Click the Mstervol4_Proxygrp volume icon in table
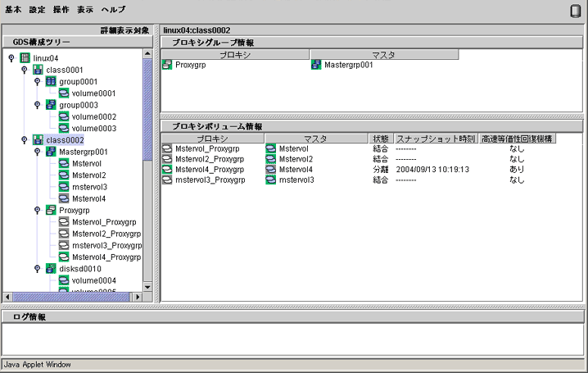This screenshot has height=373, width=588. [x=167, y=170]
